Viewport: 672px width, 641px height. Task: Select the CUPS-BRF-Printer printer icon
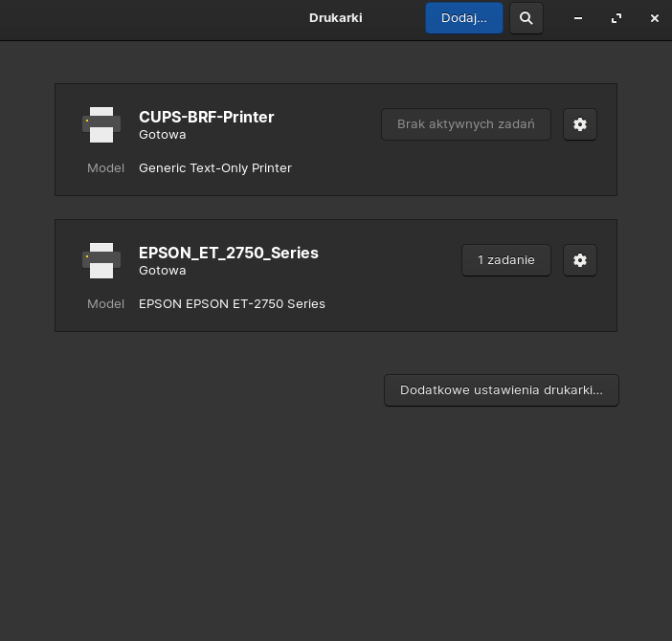pos(101,124)
